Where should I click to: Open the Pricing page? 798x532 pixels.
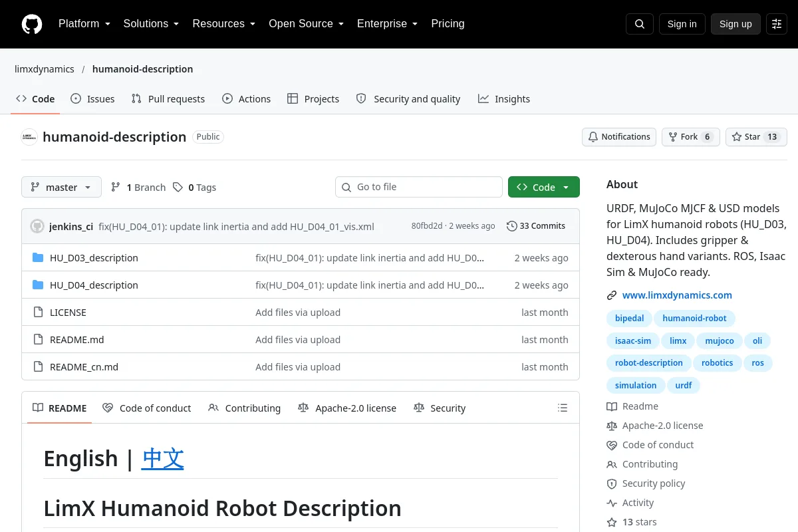tap(448, 24)
